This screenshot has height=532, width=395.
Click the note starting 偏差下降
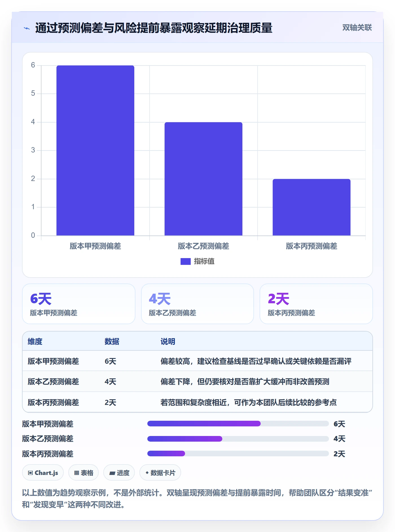[245, 382]
